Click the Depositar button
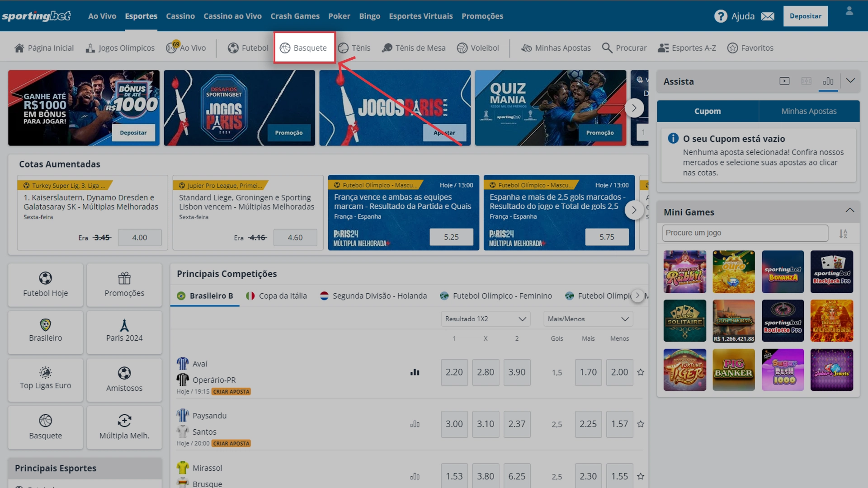The image size is (868, 488). tap(805, 16)
